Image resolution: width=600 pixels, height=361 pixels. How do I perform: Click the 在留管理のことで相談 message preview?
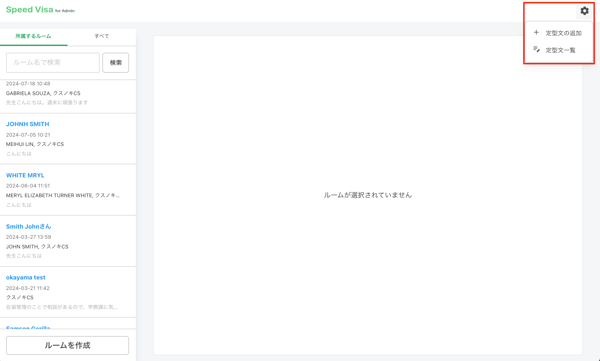pyautogui.click(x=62, y=307)
